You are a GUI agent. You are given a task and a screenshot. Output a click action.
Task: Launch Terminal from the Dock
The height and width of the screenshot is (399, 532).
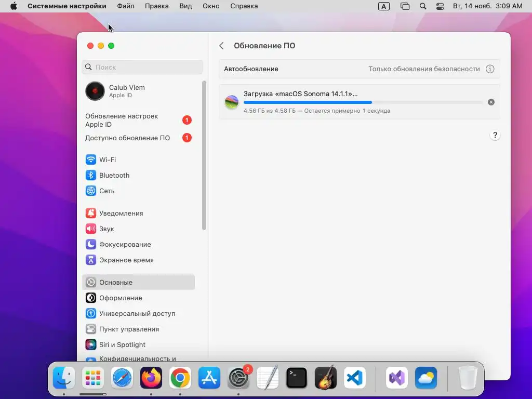(x=297, y=378)
